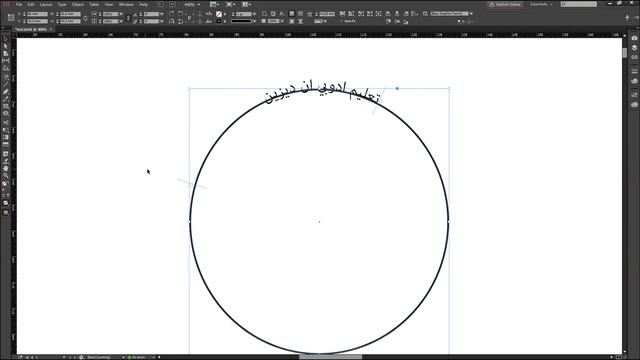Open the Layers panel from the right dock
The height and width of the screenshot is (360, 640).
(634, 48)
